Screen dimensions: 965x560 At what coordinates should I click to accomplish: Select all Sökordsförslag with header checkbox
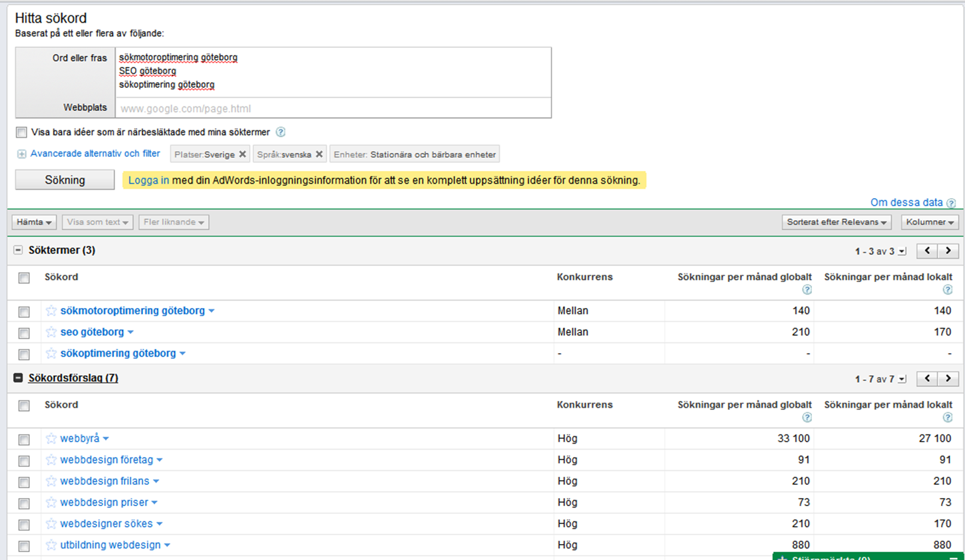point(24,406)
